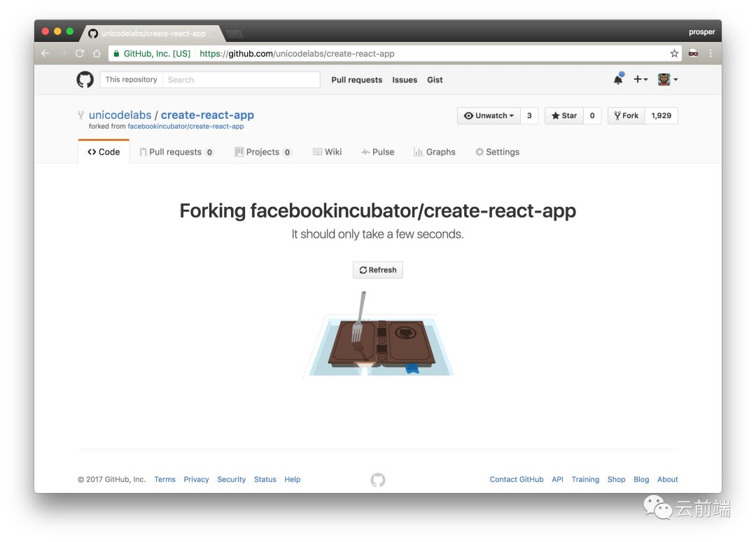Select the Projects tab

coord(263,152)
